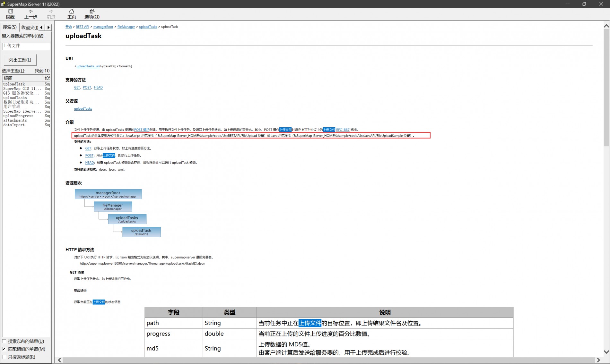Viewport: 610px width, 364px height.
Task: Select uploadTask in search results
Action: pos(26,84)
